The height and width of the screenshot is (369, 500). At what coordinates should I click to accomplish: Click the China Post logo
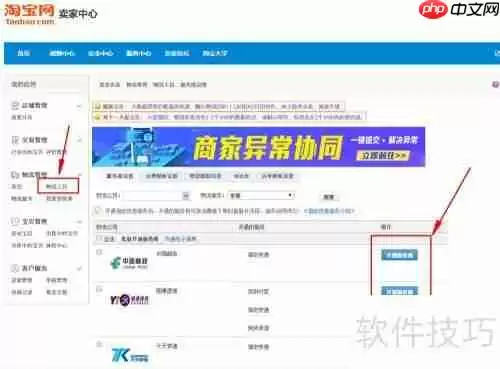pyautogui.click(x=129, y=263)
